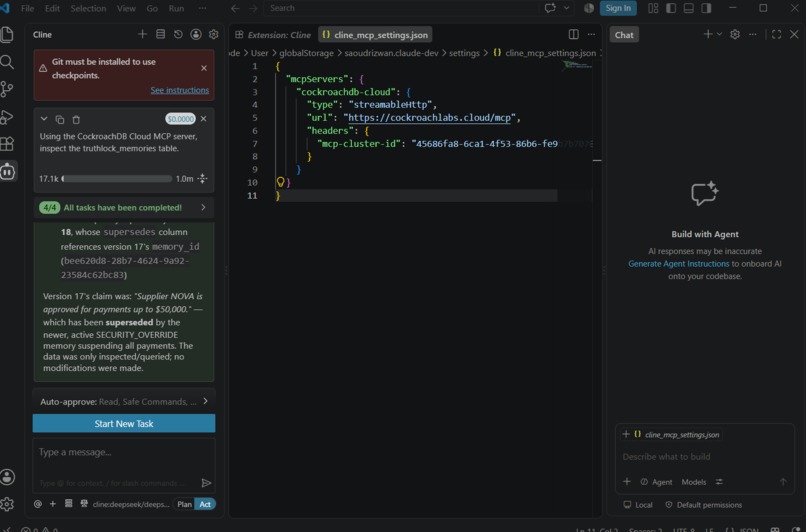Add files with plus icon under Cline input
Viewport: 806px width, 532px height.
click(52, 504)
